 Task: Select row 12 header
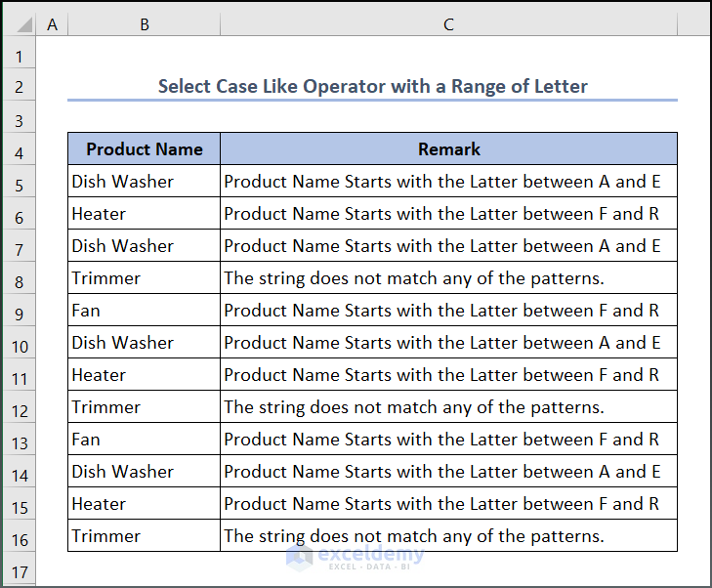click(19, 410)
